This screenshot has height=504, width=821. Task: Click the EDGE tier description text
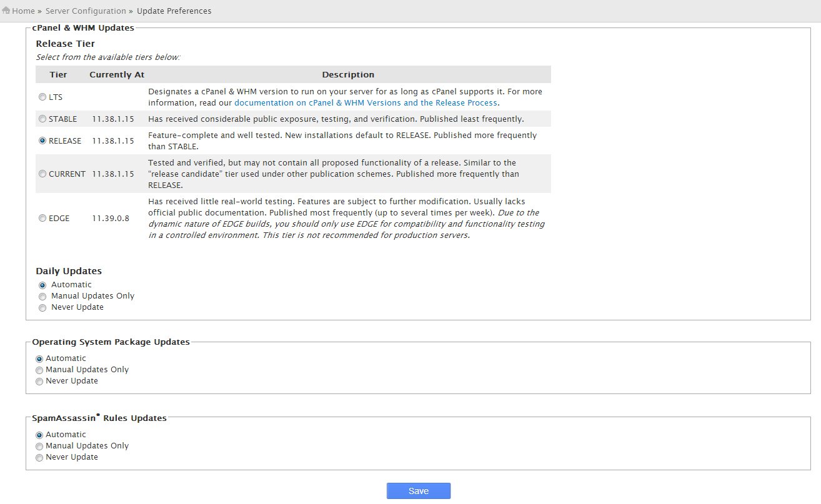click(346, 219)
